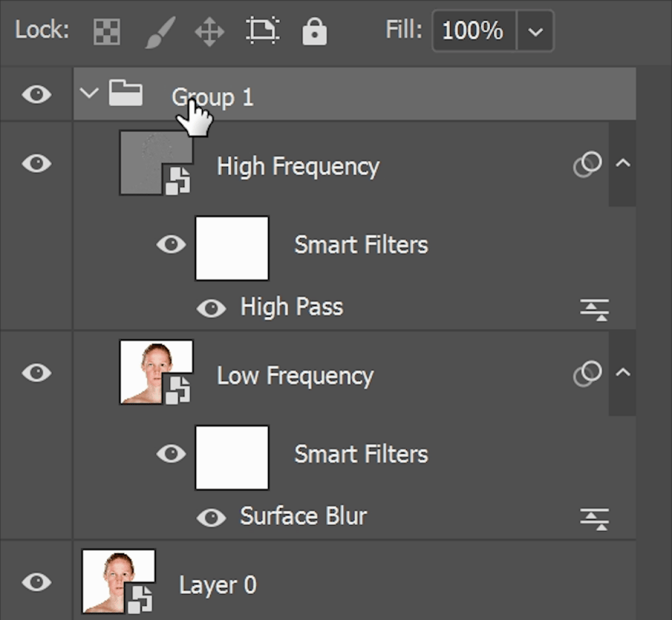The image size is (672, 620).
Task: Open Surface Blur filter blending options icon
Action: point(594,518)
